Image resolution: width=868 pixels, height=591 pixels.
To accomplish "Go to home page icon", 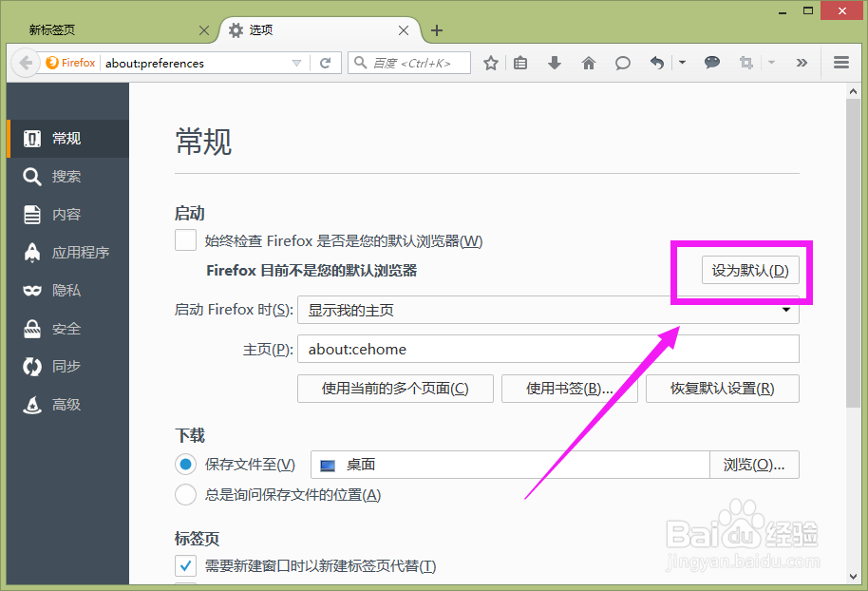I will (589, 63).
